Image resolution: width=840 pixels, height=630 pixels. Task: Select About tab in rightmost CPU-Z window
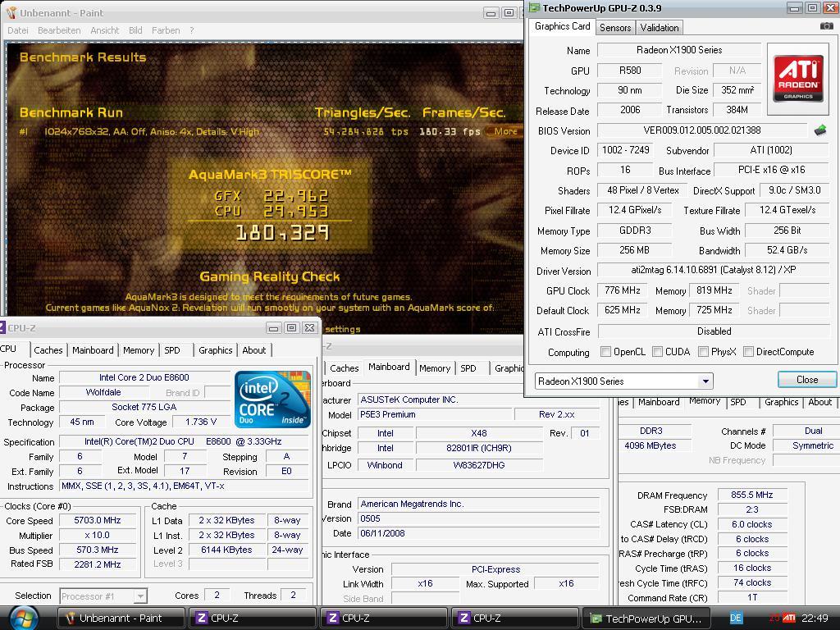819,402
